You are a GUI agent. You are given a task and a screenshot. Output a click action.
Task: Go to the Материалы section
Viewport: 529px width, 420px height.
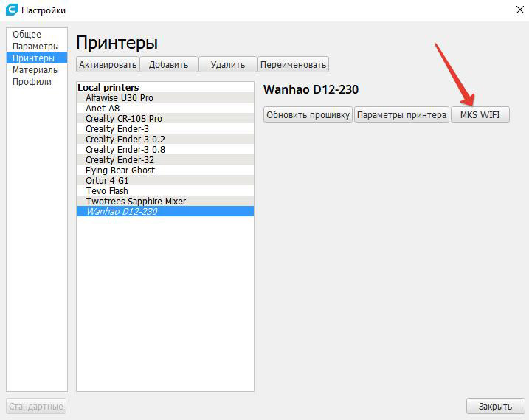[35, 70]
